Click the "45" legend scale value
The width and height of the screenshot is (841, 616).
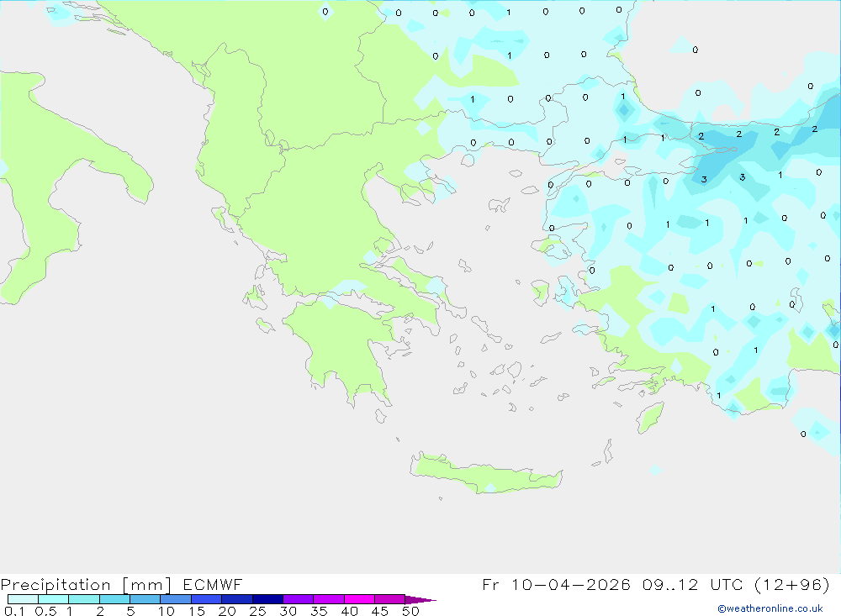click(x=380, y=611)
